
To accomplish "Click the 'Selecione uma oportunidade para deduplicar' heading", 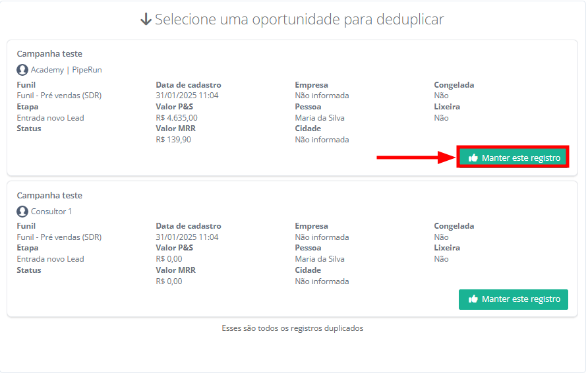I will click(x=299, y=20).
